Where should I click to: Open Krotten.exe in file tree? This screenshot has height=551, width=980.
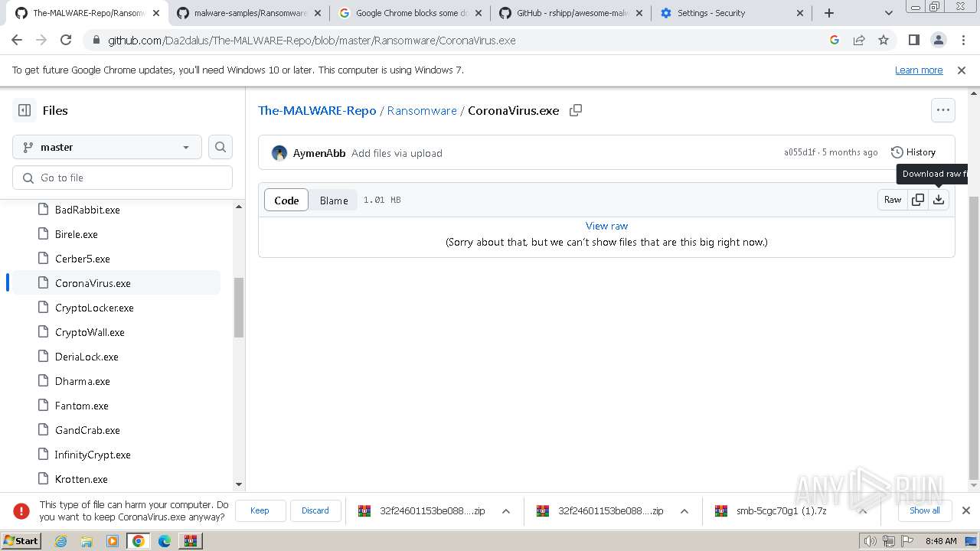point(81,479)
